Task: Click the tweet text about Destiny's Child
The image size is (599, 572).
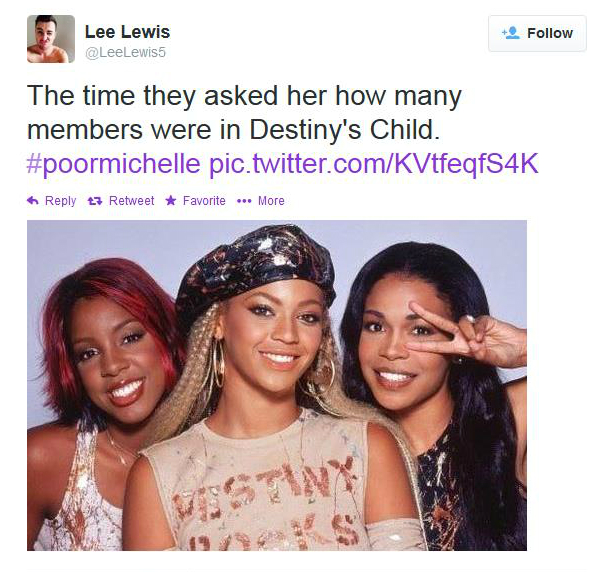Action: (x=244, y=113)
